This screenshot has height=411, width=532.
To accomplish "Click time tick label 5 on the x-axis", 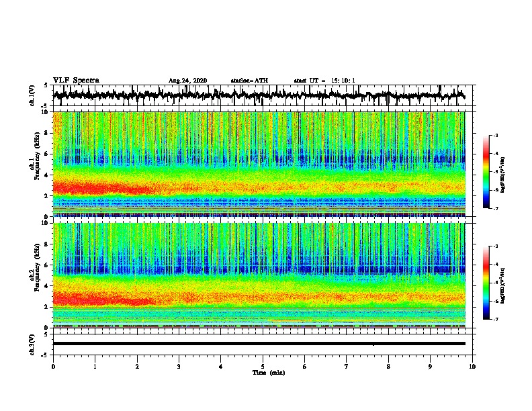I will point(263,367).
